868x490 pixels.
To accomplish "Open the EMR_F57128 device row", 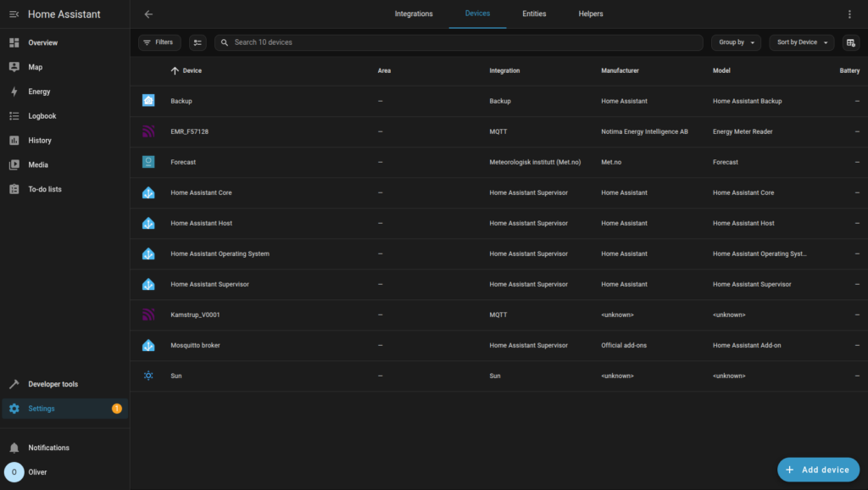I will pos(189,132).
